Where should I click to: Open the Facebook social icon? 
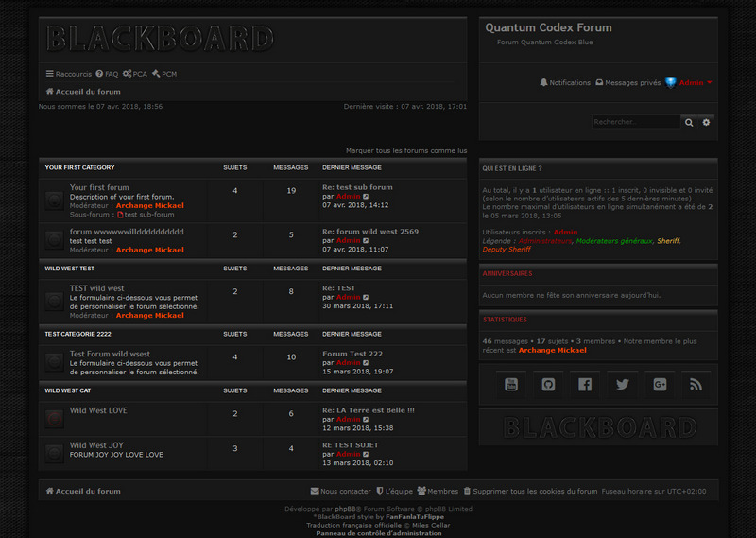[x=585, y=385]
